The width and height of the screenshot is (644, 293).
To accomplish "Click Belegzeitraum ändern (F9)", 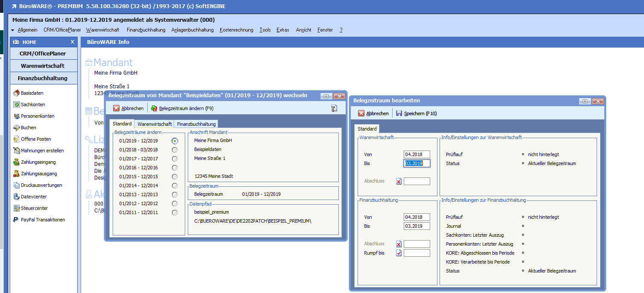I will click(182, 108).
